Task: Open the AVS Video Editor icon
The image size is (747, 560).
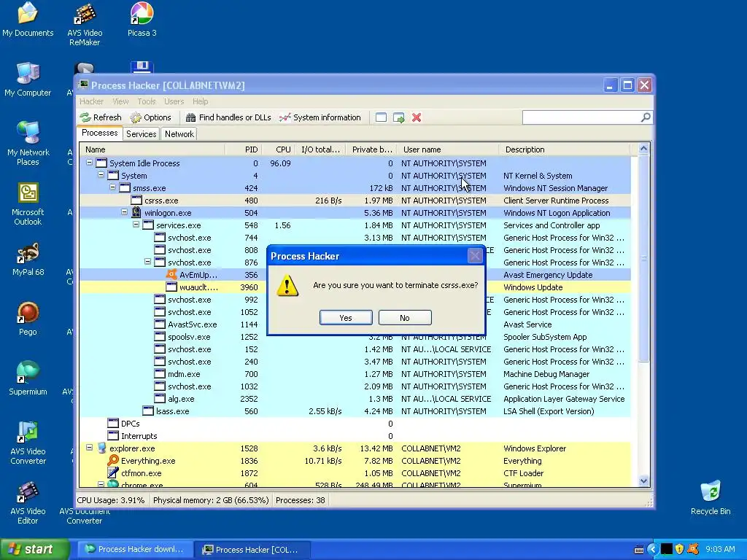Action: 28,503
